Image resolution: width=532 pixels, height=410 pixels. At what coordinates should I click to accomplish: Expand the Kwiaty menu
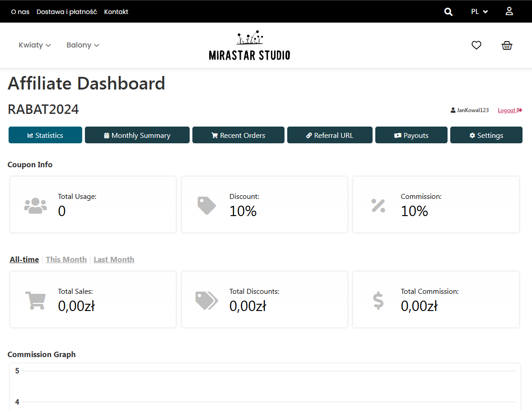[x=35, y=45]
